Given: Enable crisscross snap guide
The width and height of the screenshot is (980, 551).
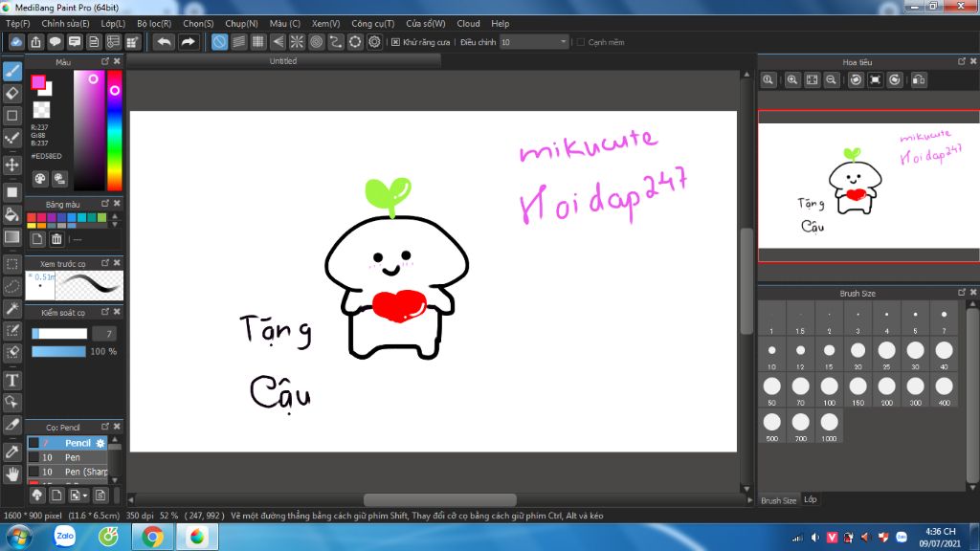Looking at the screenshot, I should click(x=258, y=42).
